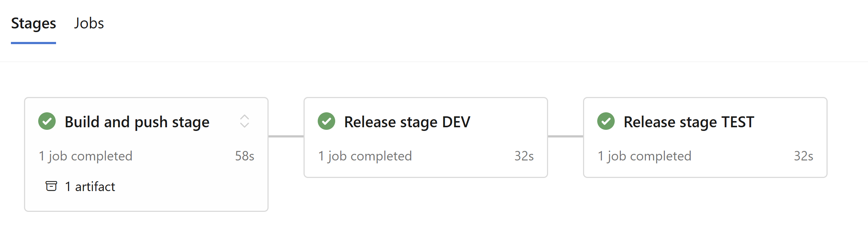The image size is (868, 229).
Task: Click '1 job completed' under Release stage DEV
Action: tap(365, 156)
